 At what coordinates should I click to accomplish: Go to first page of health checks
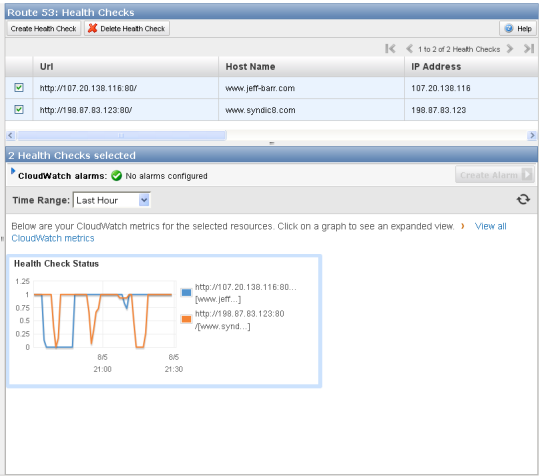(390, 49)
